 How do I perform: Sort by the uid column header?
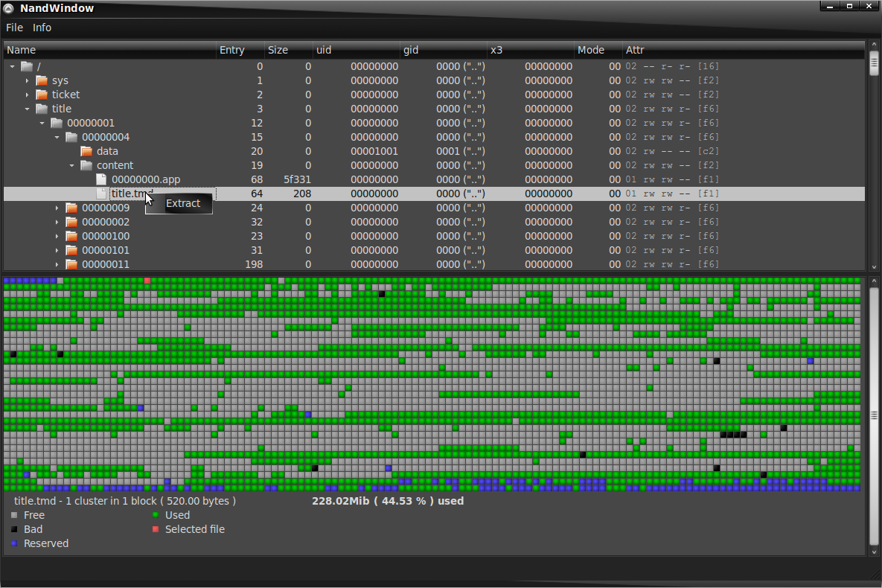357,50
